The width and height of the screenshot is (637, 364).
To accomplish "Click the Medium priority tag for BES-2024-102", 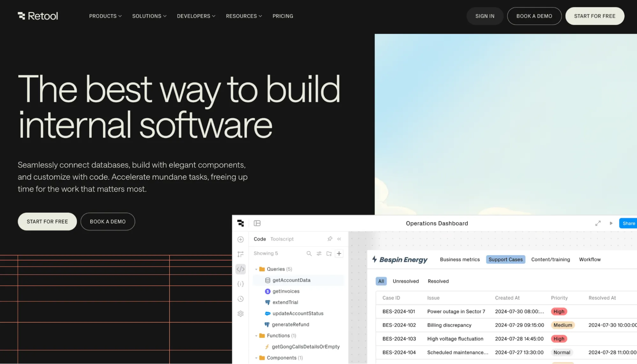I will click(x=563, y=325).
